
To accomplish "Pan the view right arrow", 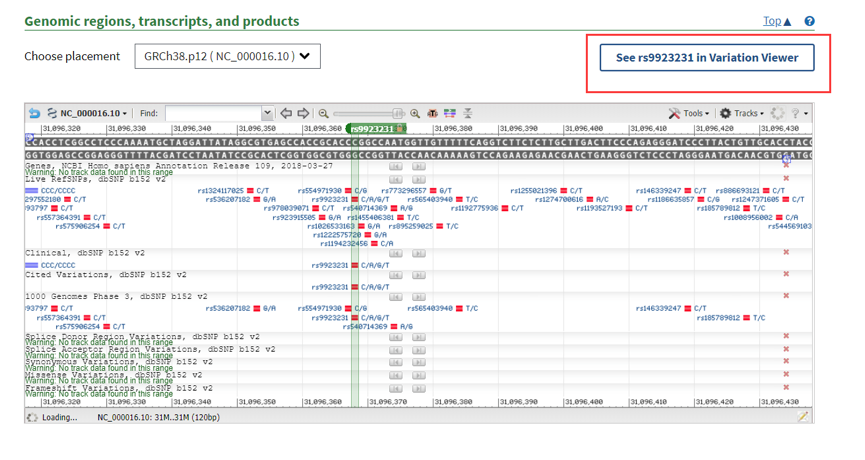I will [303, 113].
